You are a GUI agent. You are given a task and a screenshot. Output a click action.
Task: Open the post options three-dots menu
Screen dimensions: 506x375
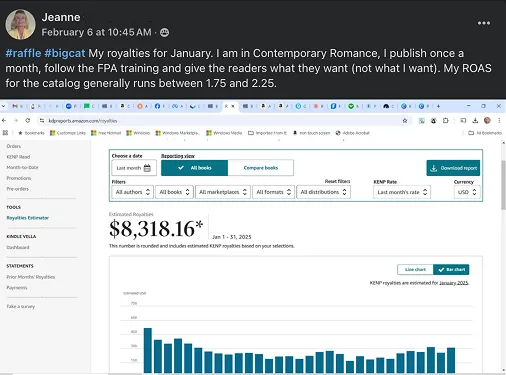pyautogui.click(x=484, y=23)
